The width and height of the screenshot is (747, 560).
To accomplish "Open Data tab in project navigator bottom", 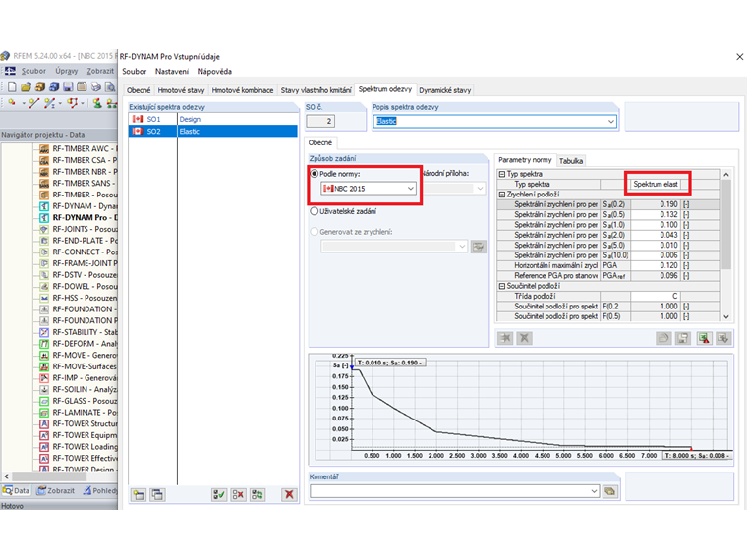I will (x=16, y=490).
